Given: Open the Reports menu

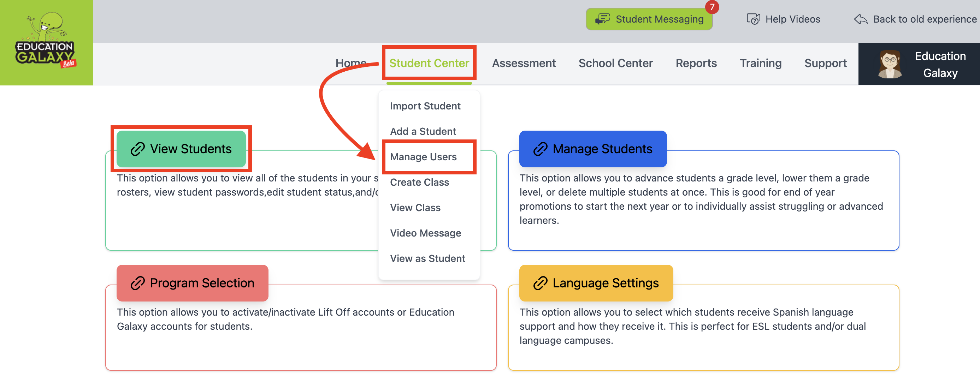Looking at the screenshot, I should click(696, 63).
